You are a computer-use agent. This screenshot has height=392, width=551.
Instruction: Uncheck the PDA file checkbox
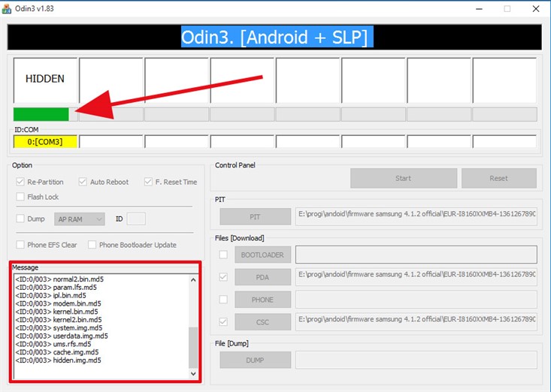[x=223, y=277]
